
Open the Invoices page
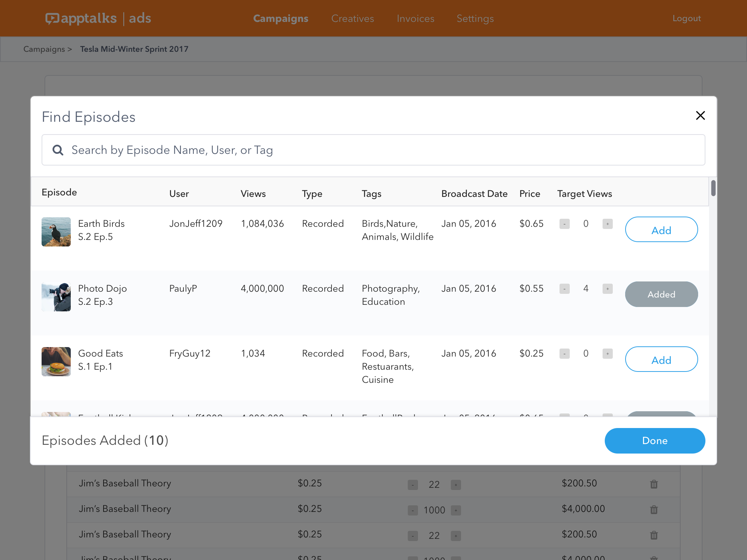[415, 18]
